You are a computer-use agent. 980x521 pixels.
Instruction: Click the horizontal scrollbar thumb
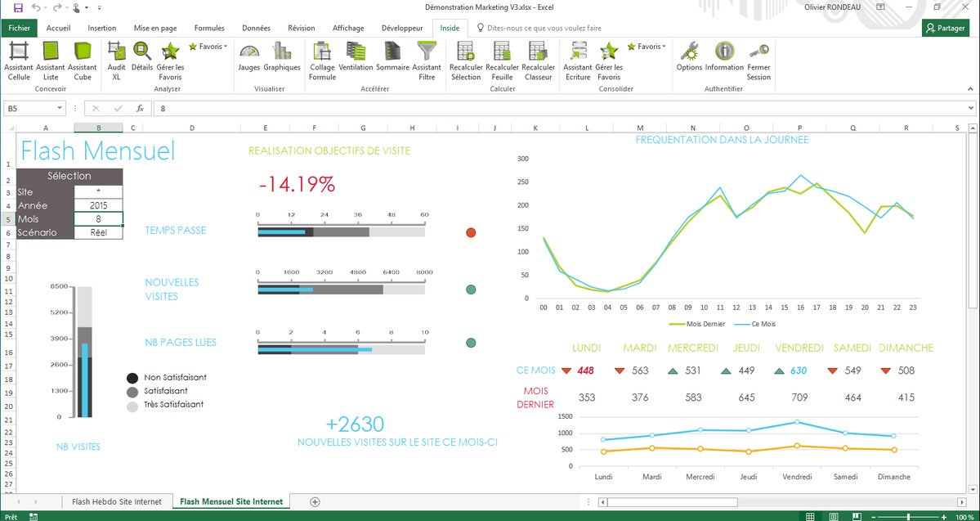673,501
